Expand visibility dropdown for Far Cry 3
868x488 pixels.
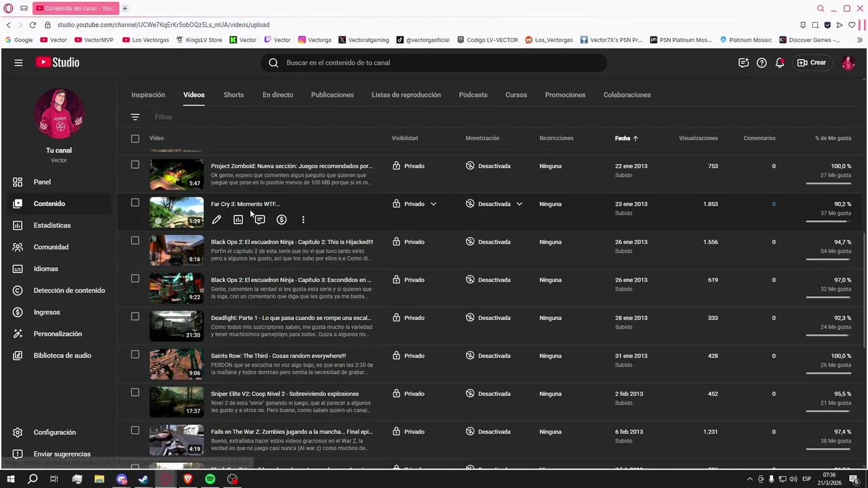point(433,204)
